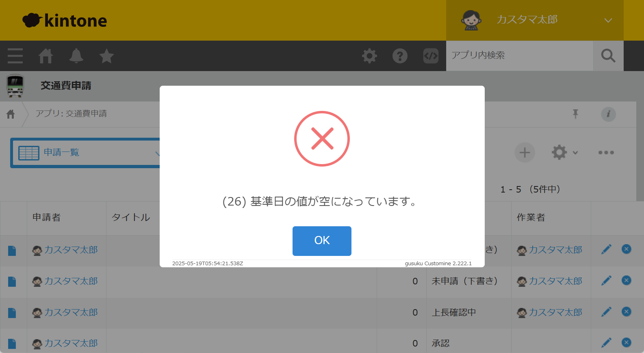This screenshot has width=644, height=353.
Task: Click OK in the error dialog
Action: pos(322,241)
